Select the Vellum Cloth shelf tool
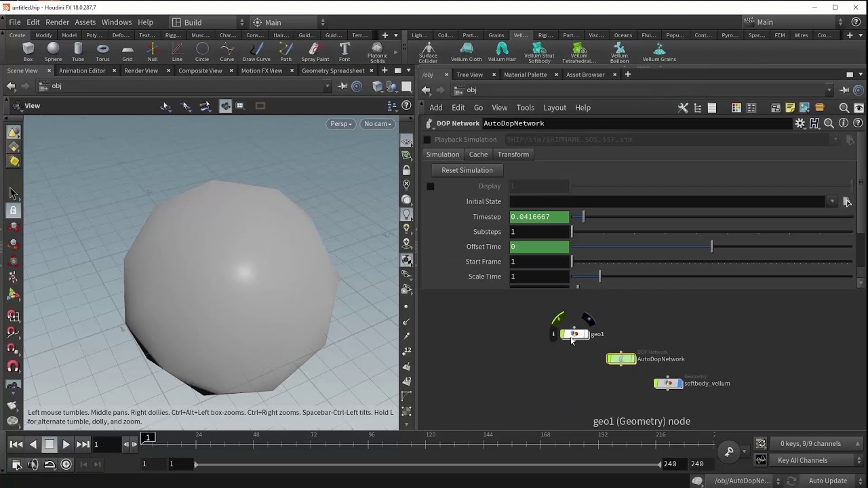868x488 pixels. tap(467, 51)
